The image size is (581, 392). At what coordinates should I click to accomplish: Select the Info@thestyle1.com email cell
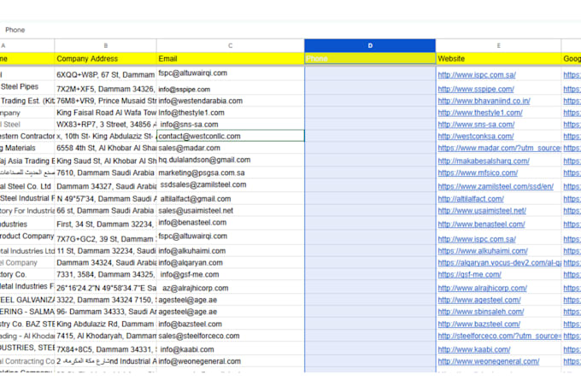(230, 113)
